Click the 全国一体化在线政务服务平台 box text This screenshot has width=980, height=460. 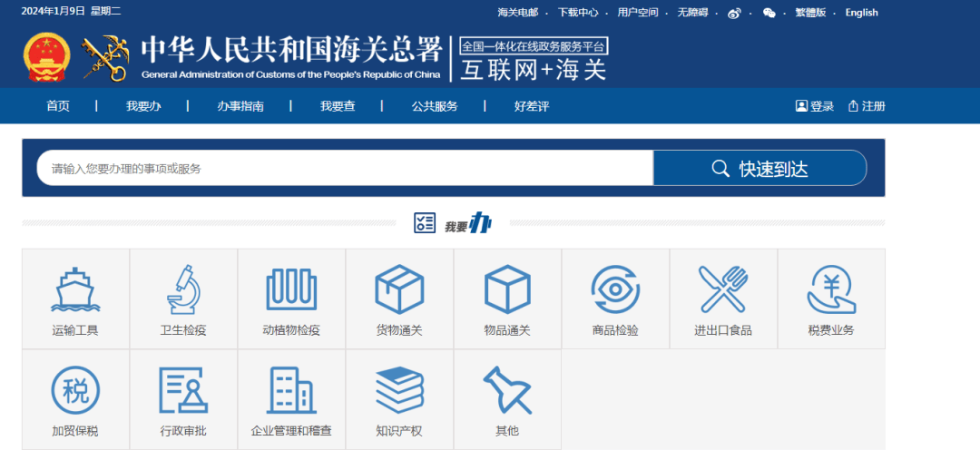[534, 46]
